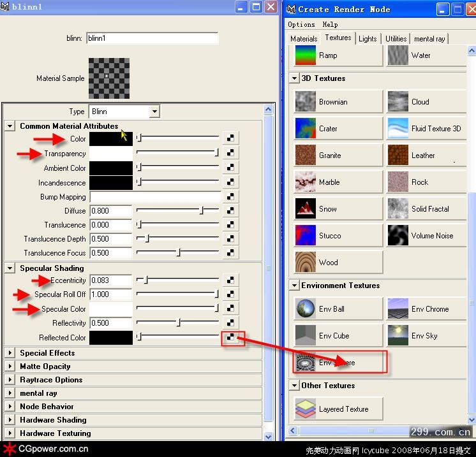Click the Env Sky texture icon
This screenshot has width=476, height=457.
[x=398, y=336]
